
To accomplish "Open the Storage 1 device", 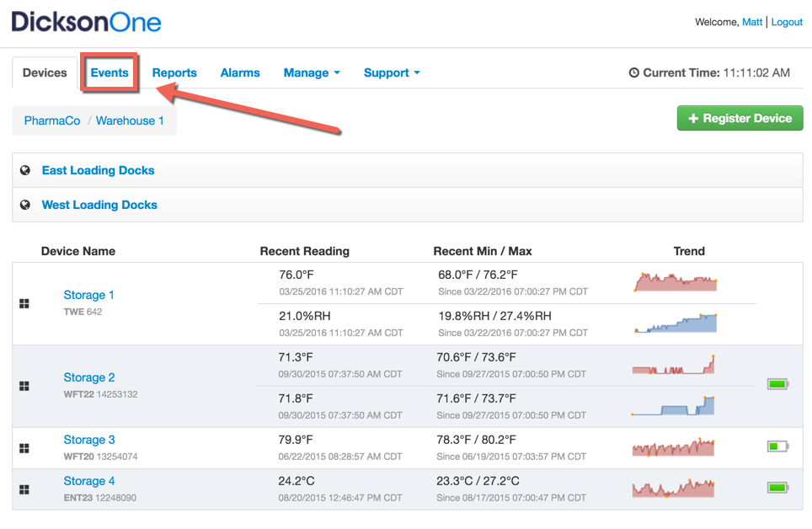I will click(x=88, y=295).
